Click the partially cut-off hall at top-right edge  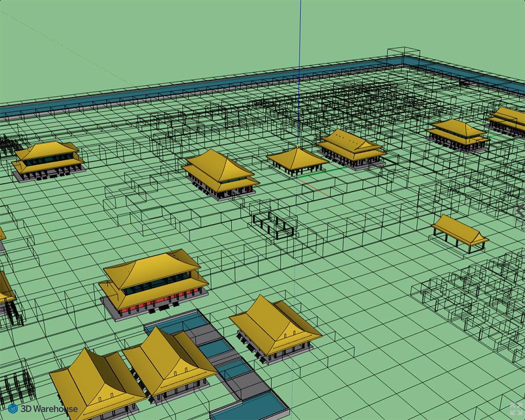coord(508,120)
